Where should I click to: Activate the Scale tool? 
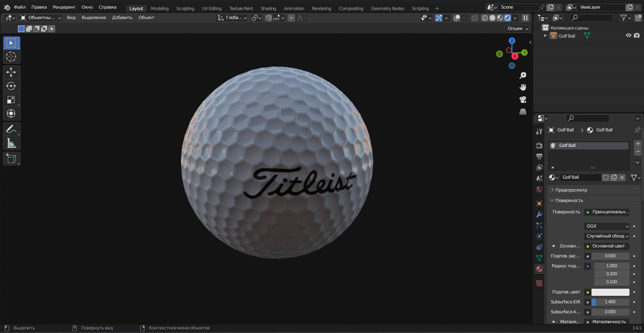[11, 100]
